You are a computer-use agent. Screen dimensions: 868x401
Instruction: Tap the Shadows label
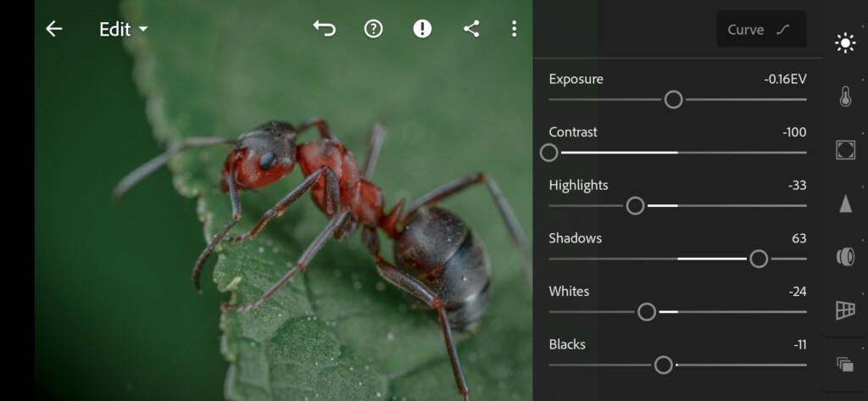tap(575, 238)
